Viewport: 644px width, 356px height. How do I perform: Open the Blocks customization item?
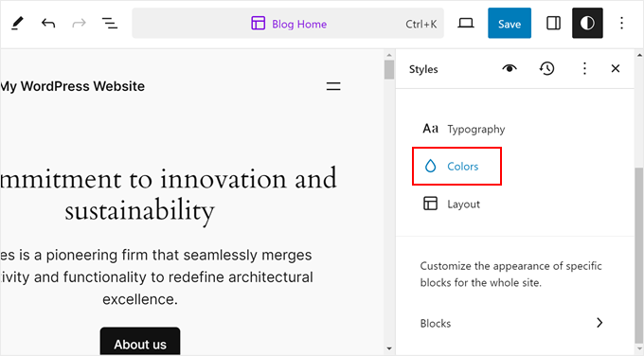pos(511,323)
